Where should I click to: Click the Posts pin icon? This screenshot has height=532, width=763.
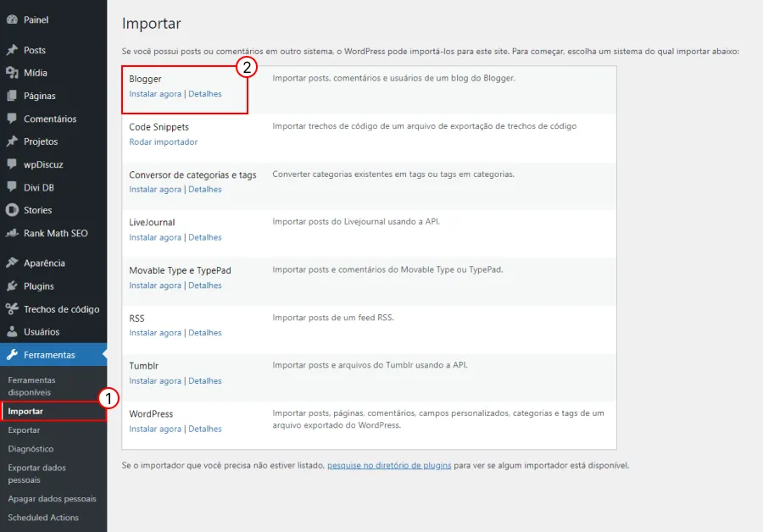(12, 51)
